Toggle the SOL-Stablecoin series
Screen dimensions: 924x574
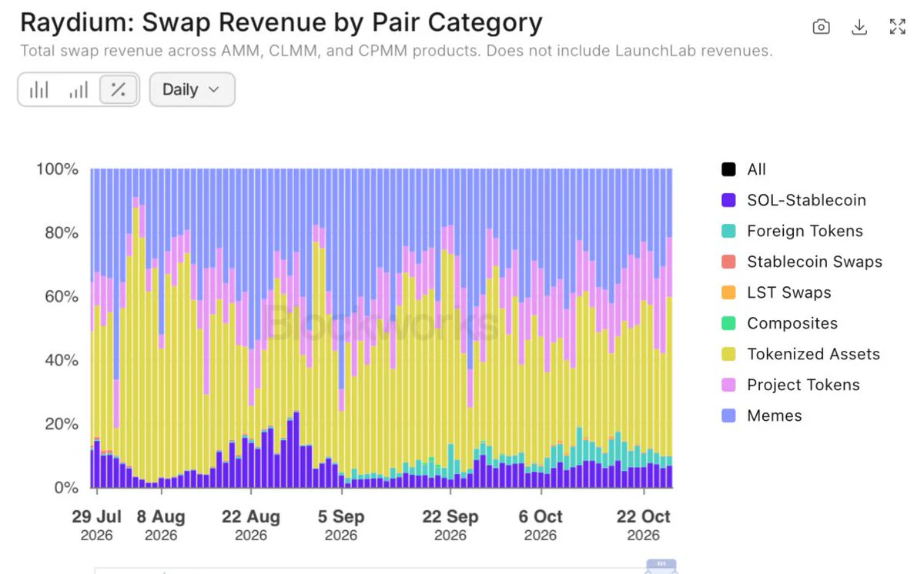pyautogui.click(x=794, y=200)
